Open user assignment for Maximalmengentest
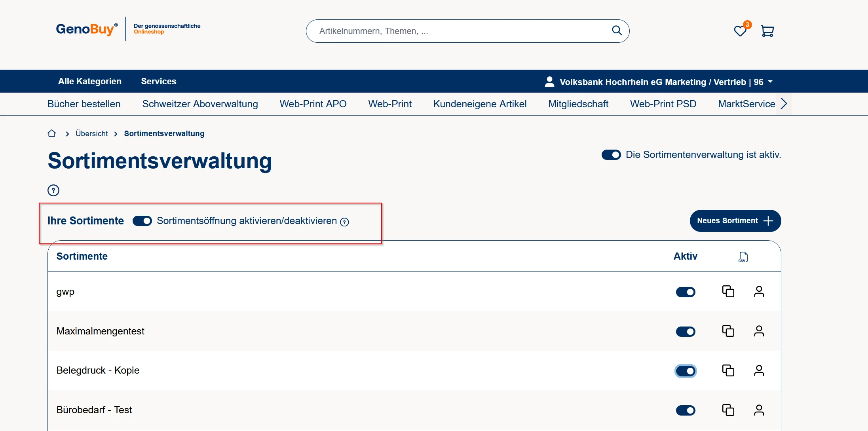 click(x=759, y=331)
